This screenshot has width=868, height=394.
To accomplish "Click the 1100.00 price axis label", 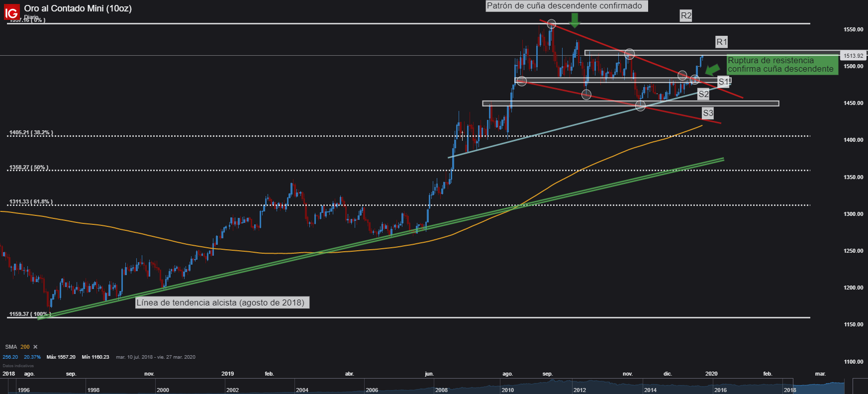I will click(853, 362).
